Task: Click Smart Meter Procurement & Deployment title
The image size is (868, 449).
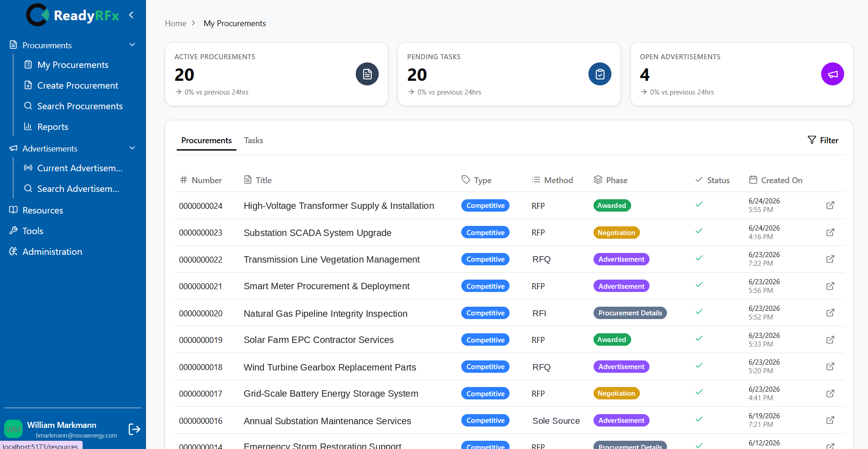Action: [x=326, y=286]
